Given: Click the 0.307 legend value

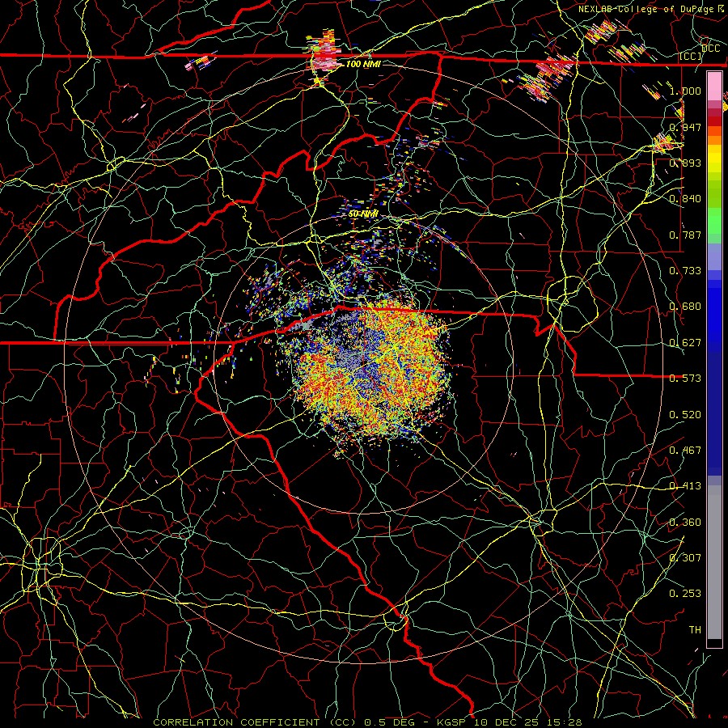Looking at the screenshot, I should [x=685, y=558].
